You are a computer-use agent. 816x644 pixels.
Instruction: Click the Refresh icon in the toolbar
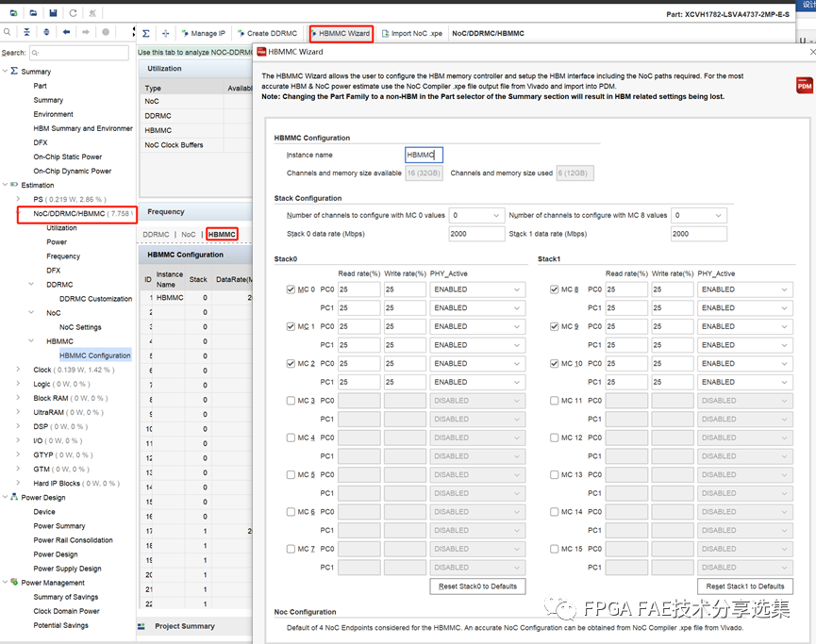click(72, 11)
